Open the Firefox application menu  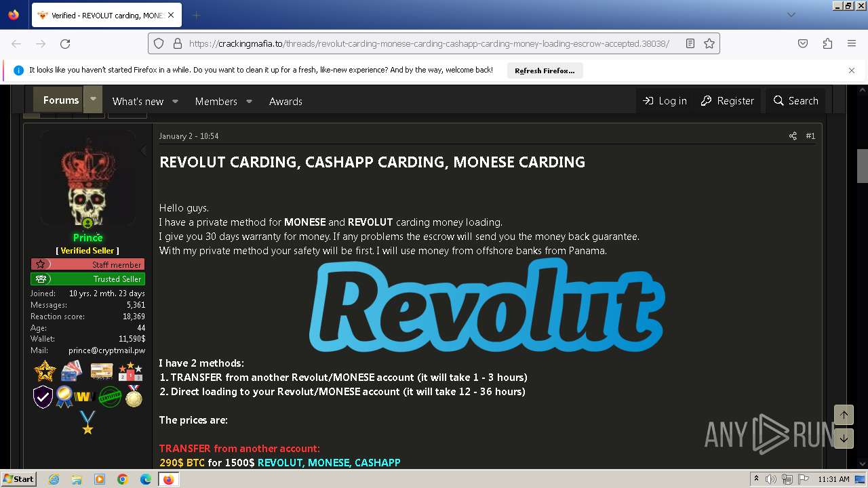click(x=852, y=43)
